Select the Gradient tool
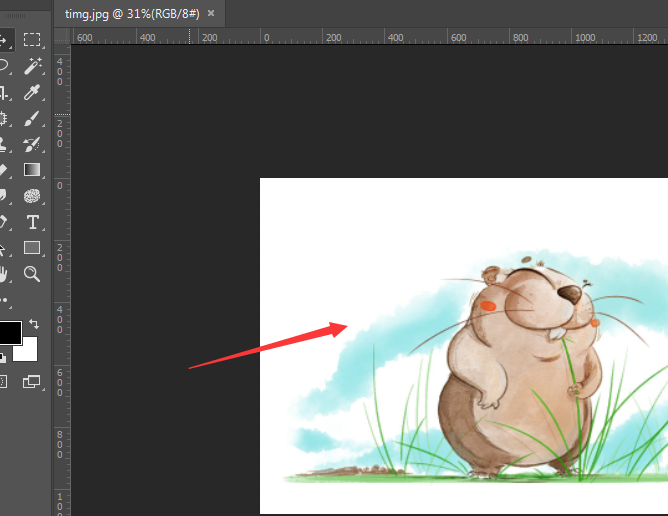668x516 pixels. (x=32, y=170)
